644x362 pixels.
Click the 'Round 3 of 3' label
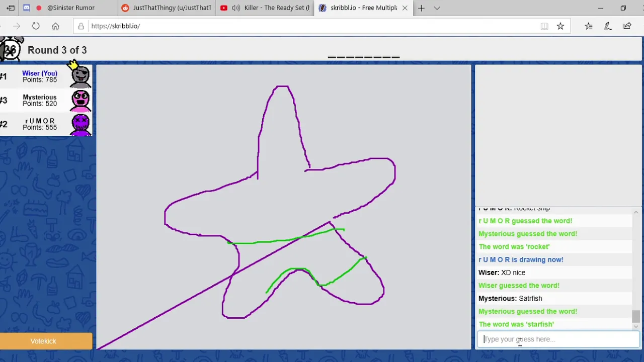coord(57,50)
